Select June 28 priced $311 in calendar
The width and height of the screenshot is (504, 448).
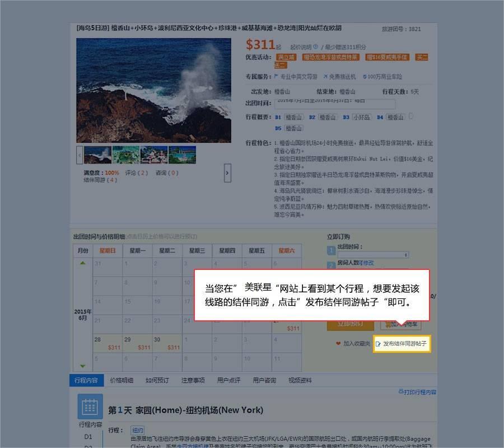(x=108, y=343)
